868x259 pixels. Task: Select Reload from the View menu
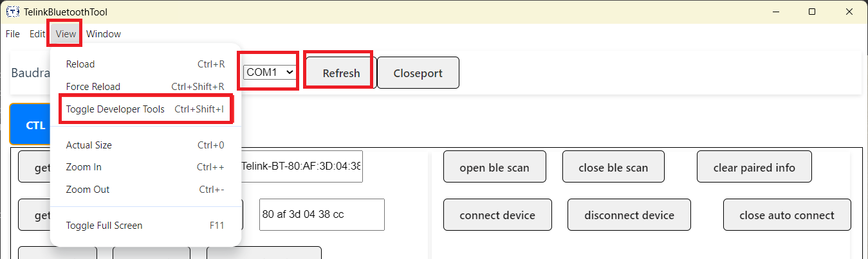tap(145, 64)
